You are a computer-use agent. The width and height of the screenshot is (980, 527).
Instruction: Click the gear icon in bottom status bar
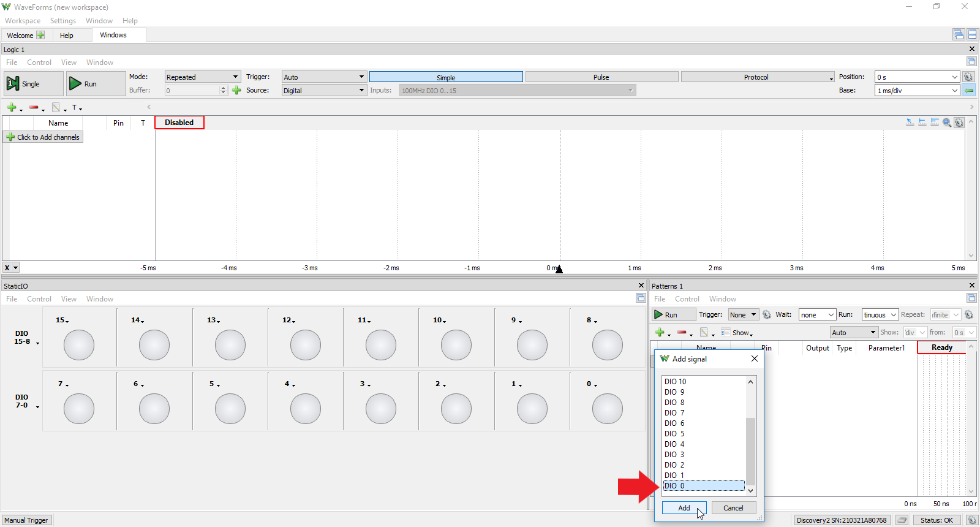(971, 520)
